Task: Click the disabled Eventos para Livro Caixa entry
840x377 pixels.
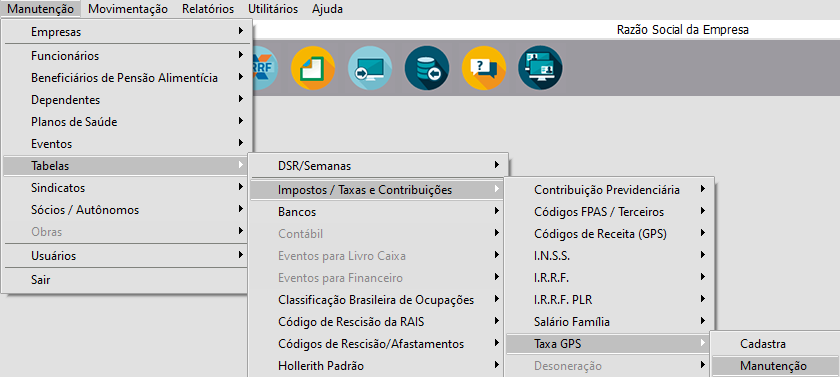Action: (x=378, y=256)
